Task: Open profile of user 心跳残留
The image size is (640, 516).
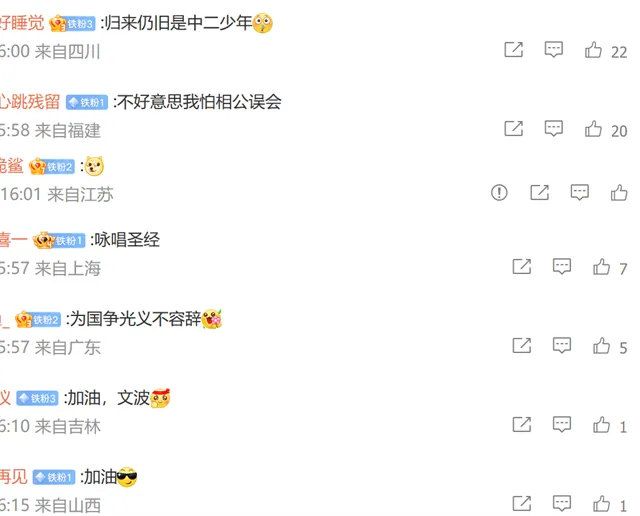Action: tap(30, 102)
